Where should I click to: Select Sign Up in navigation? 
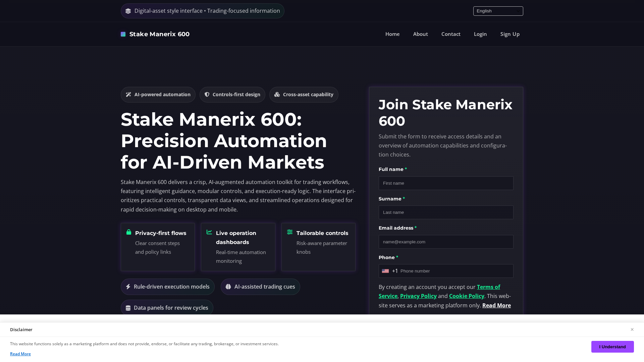click(510, 34)
